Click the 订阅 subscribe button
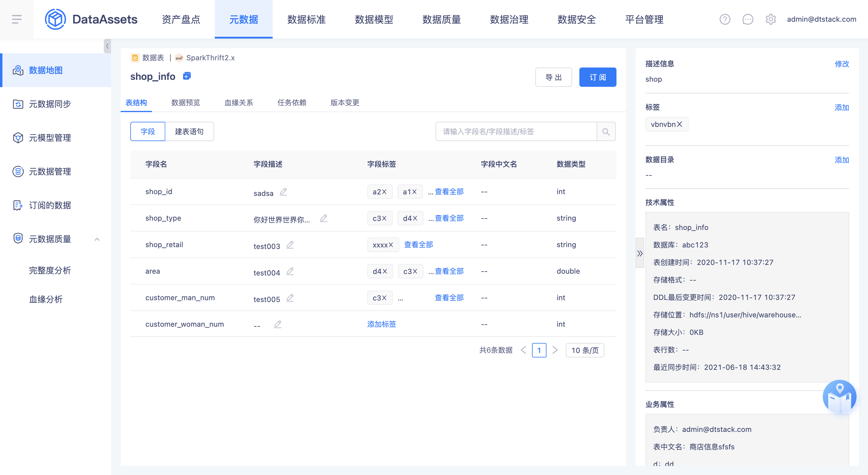This screenshot has height=475, width=868. pos(598,77)
